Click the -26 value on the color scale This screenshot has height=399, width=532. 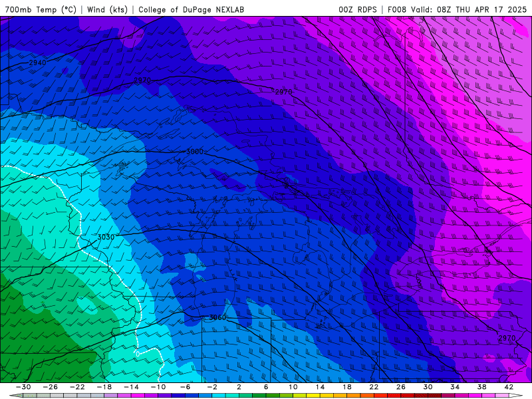click(51, 387)
